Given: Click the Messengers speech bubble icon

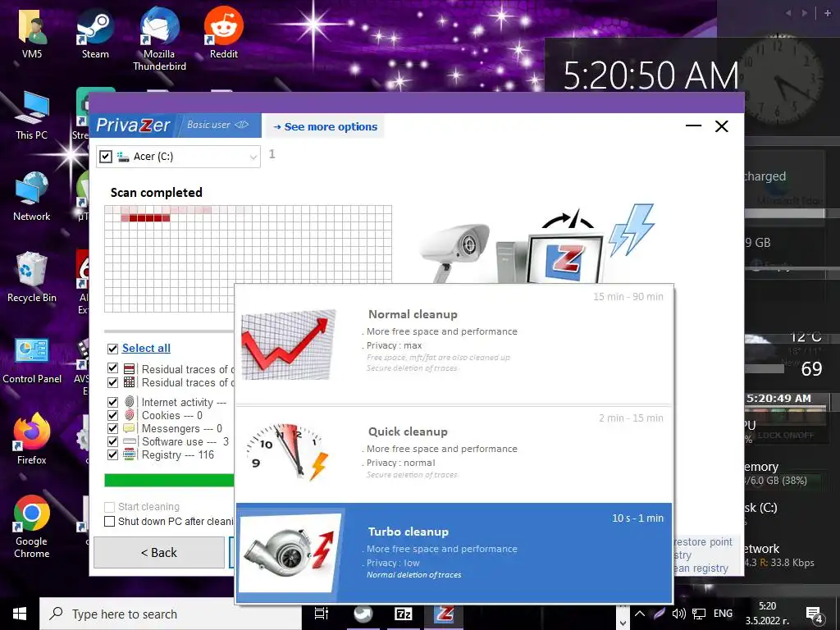Looking at the screenshot, I should (129, 428).
